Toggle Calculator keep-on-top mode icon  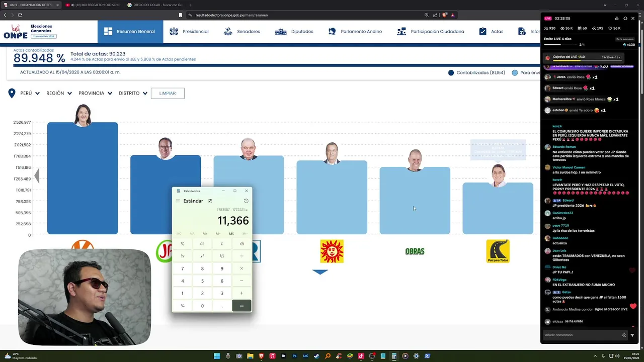tap(210, 201)
